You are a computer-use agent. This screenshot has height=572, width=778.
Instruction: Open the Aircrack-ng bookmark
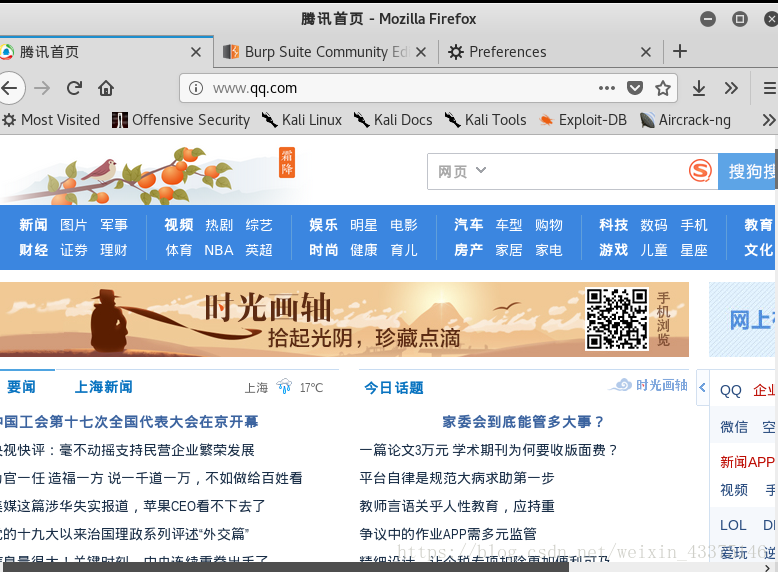click(x=685, y=120)
